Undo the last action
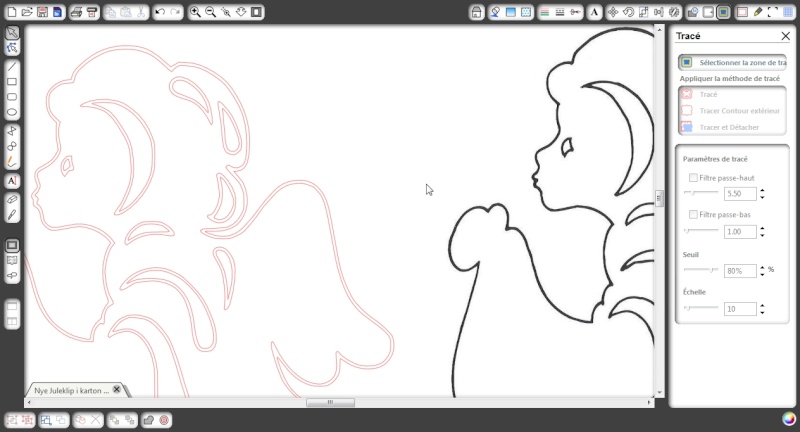Viewport: 800px width, 432px height. [160, 12]
